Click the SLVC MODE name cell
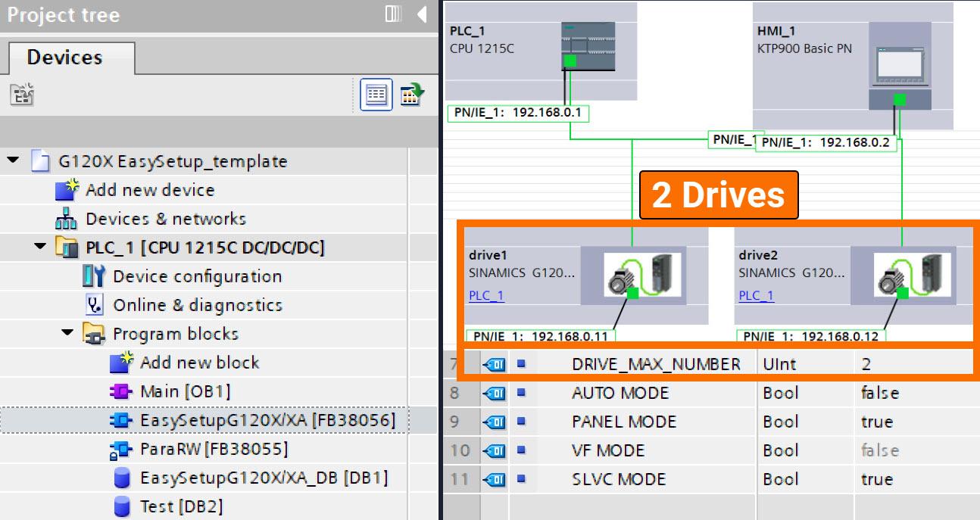980x520 pixels. [x=619, y=479]
